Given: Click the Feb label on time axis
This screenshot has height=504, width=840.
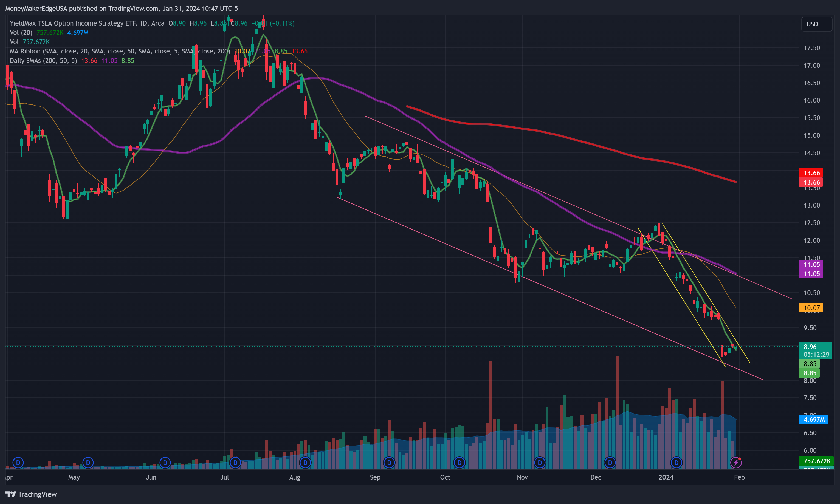Looking at the screenshot, I should click(x=740, y=477).
